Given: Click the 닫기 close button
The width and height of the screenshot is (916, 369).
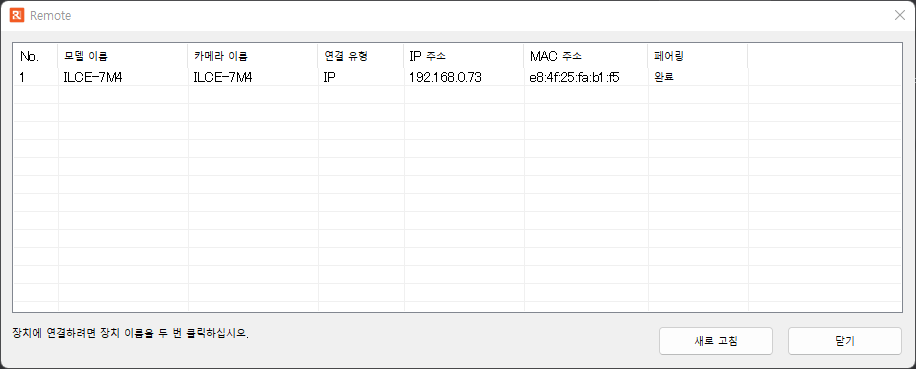Looking at the screenshot, I should [844, 341].
